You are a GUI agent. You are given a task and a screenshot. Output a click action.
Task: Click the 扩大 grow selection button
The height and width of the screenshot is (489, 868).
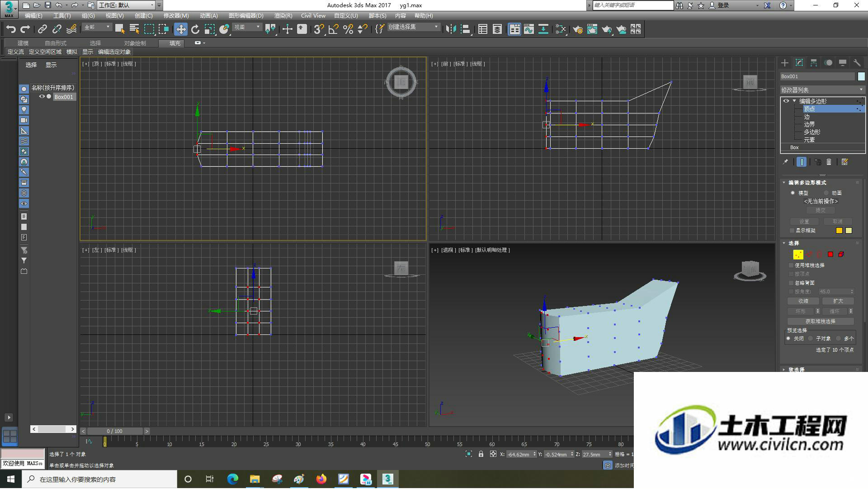838,301
